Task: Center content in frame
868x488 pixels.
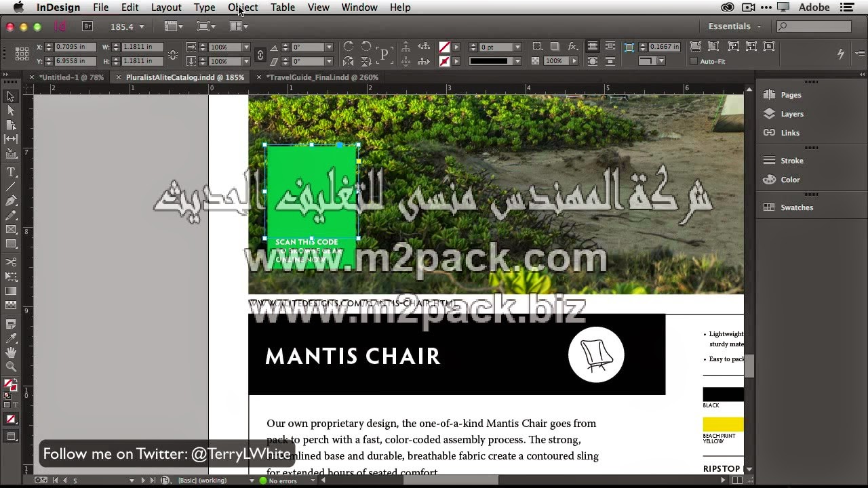Action: coord(769,47)
